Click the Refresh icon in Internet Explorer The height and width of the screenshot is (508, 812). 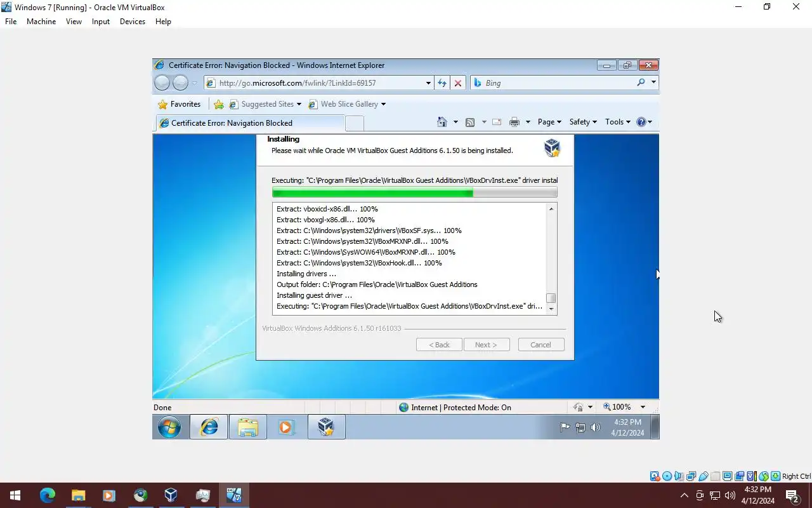tap(442, 83)
